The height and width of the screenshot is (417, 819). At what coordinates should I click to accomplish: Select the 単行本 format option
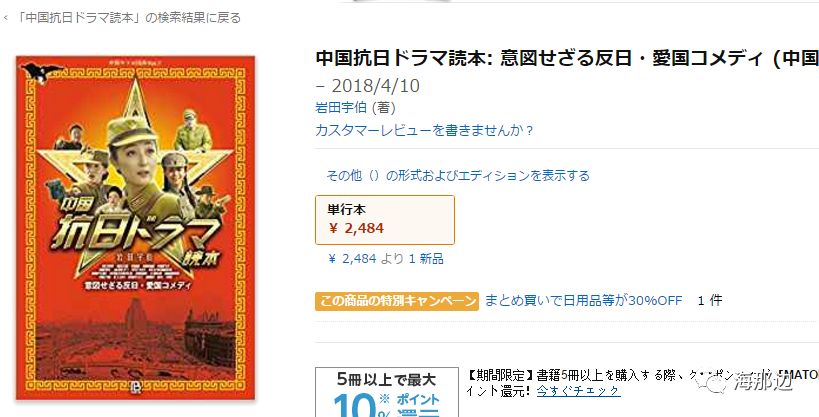tap(385, 219)
